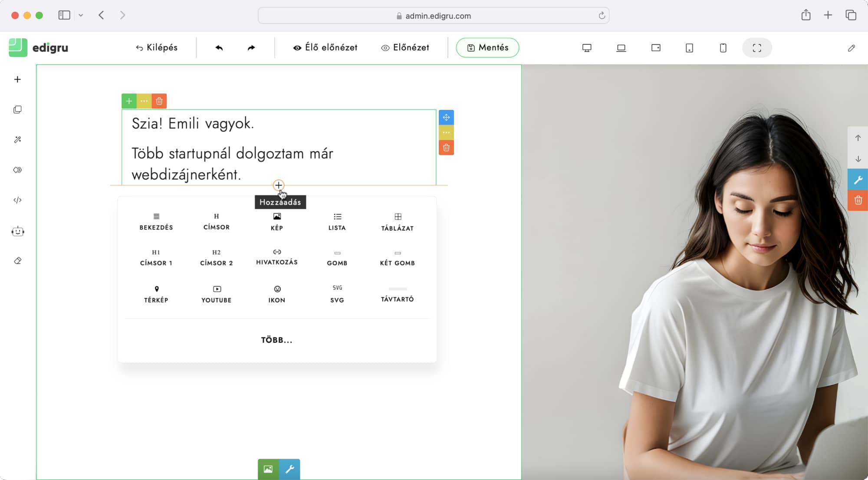Switch to desktop preview mode
868x480 pixels.
point(586,48)
